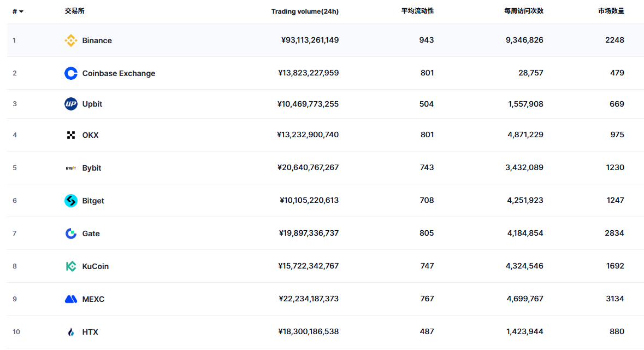Click the KuCoin logo icon

click(x=71, y=266)
